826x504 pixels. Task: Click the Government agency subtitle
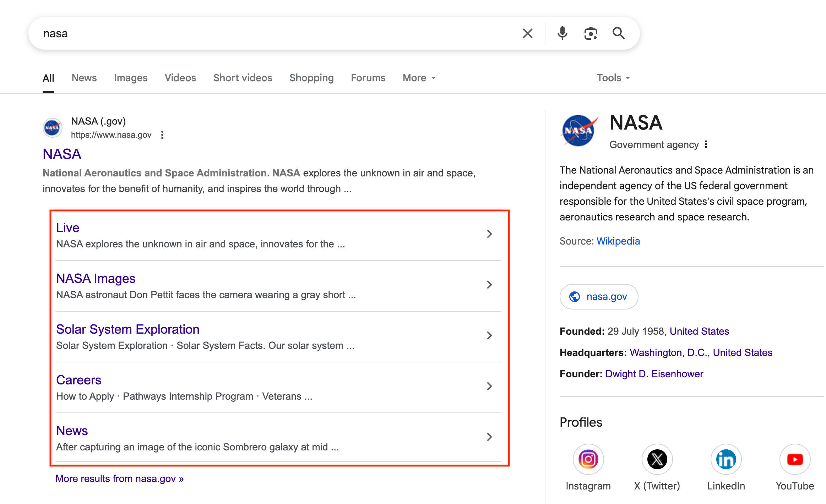pyautogui.click(x=654, y=144)
